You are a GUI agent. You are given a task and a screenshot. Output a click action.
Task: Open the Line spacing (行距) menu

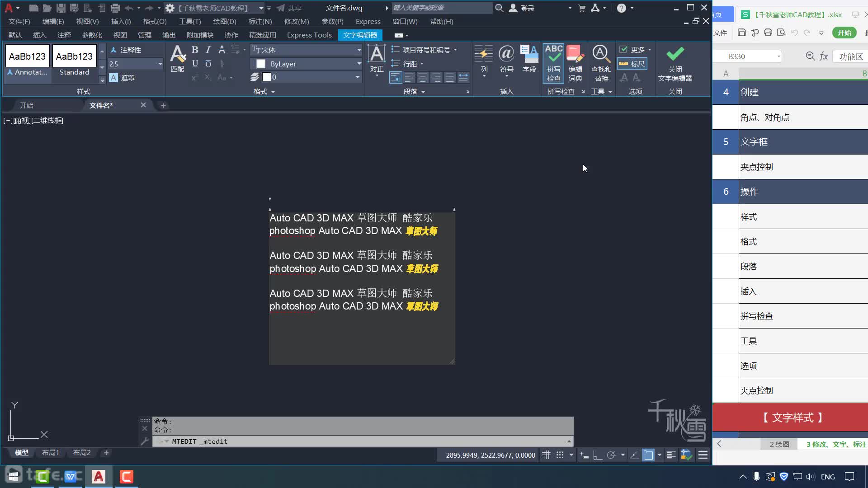point(407,64)
